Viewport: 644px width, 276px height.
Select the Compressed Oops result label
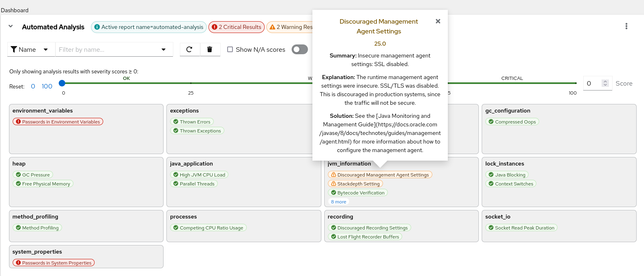click(x=512, y=122)
